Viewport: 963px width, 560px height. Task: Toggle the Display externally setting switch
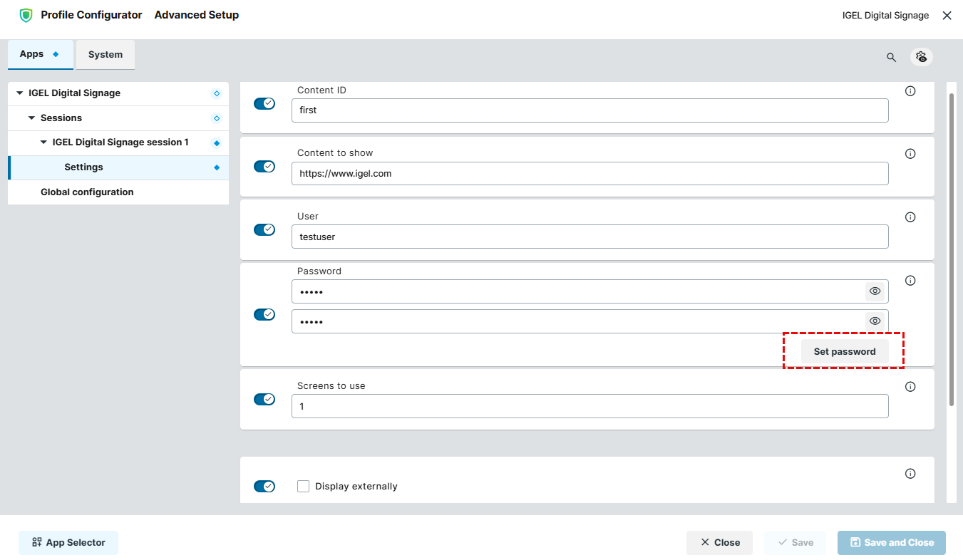[264, 487]
